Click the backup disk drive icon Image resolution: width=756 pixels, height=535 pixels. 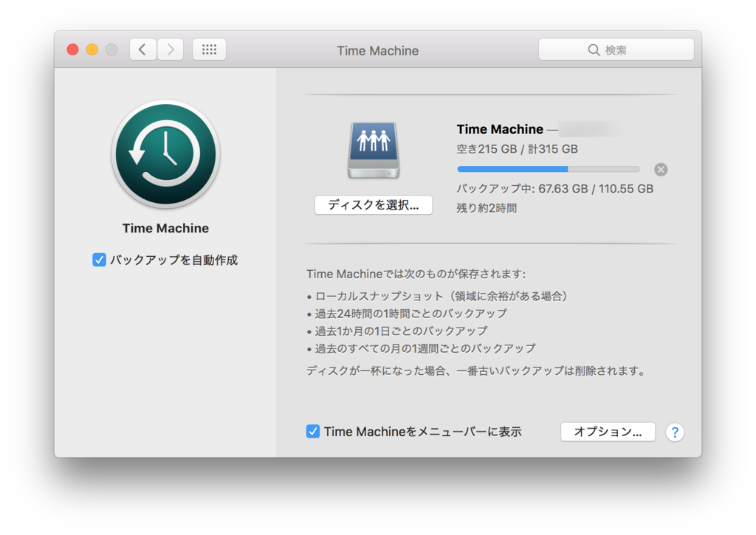[x=373, y=150]
